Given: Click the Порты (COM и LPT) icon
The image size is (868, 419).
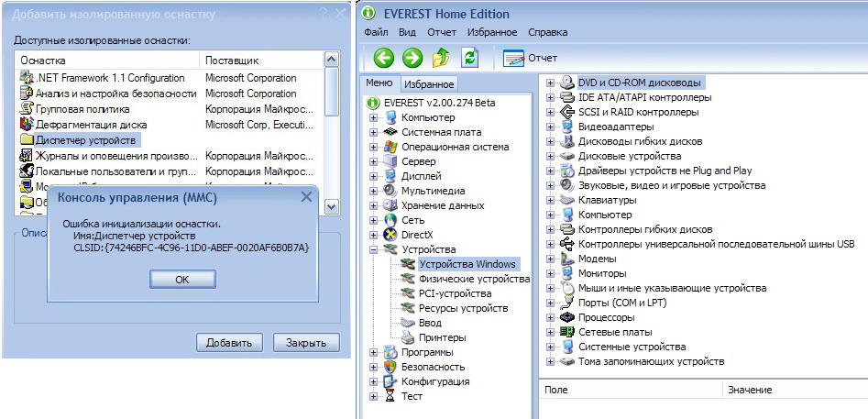Looking at the screenshot, I should (x=566, y=303).
